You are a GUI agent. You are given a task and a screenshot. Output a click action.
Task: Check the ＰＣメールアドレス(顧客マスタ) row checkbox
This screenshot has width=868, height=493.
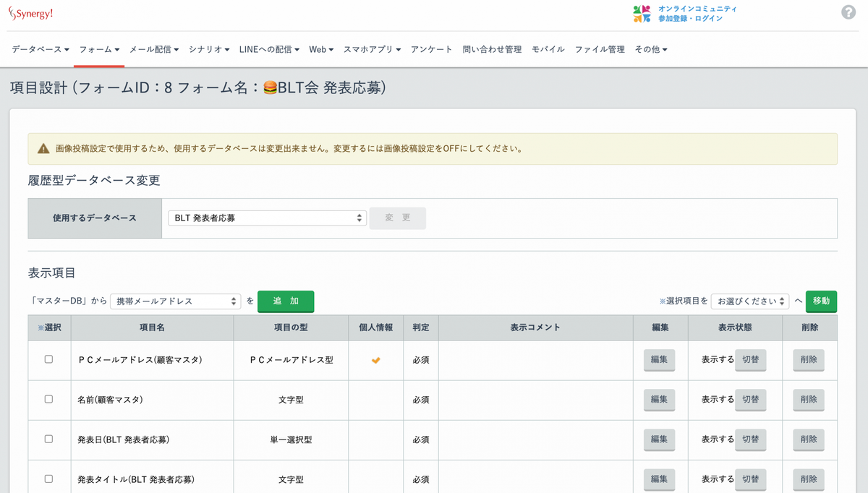tap(48, 360)
